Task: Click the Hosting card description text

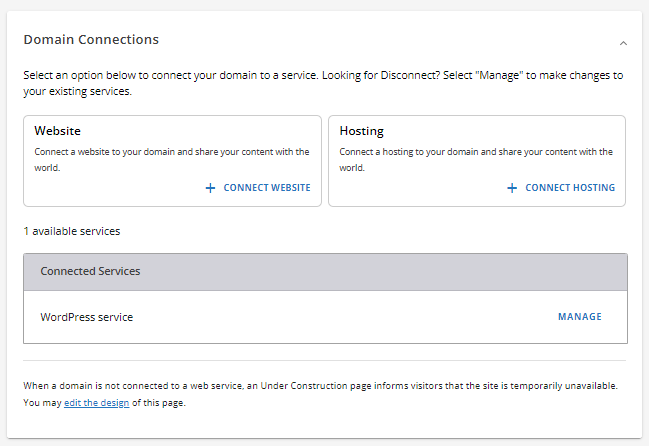Action: (x=476, y=159)
